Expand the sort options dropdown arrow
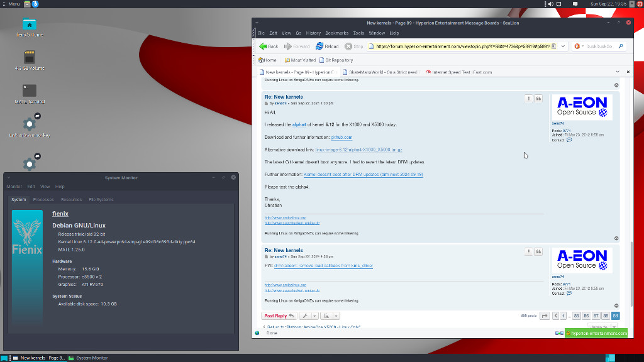Viewport: 644px width, 362px height. click(336, 315)
